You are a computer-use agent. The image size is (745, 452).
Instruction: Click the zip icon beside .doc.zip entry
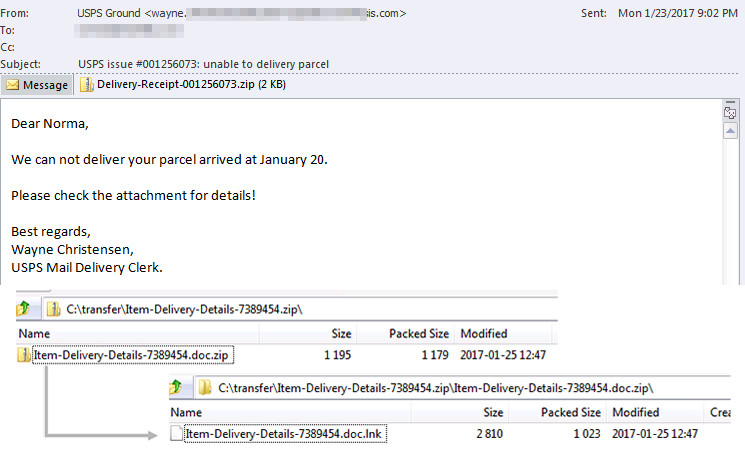[24, 355]
